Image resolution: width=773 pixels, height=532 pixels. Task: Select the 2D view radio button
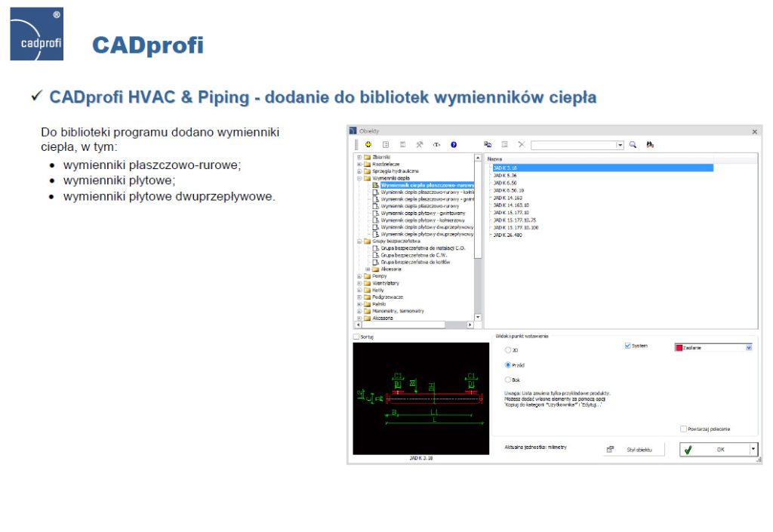(x=507, y=351)
